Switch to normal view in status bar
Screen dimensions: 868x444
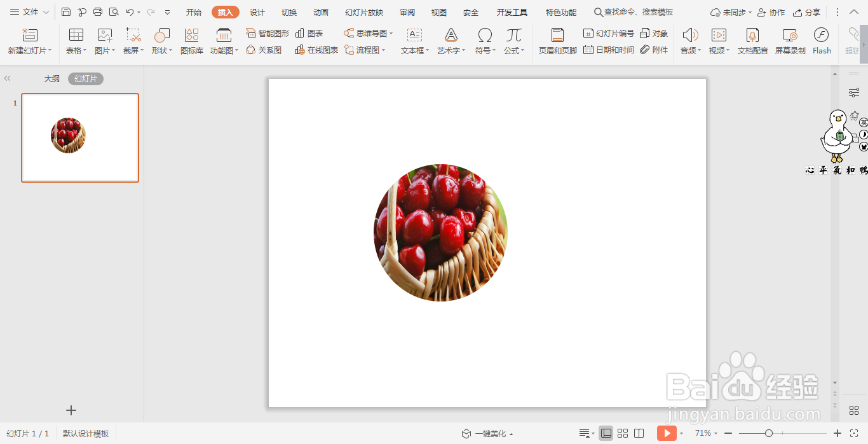(606, 433)
